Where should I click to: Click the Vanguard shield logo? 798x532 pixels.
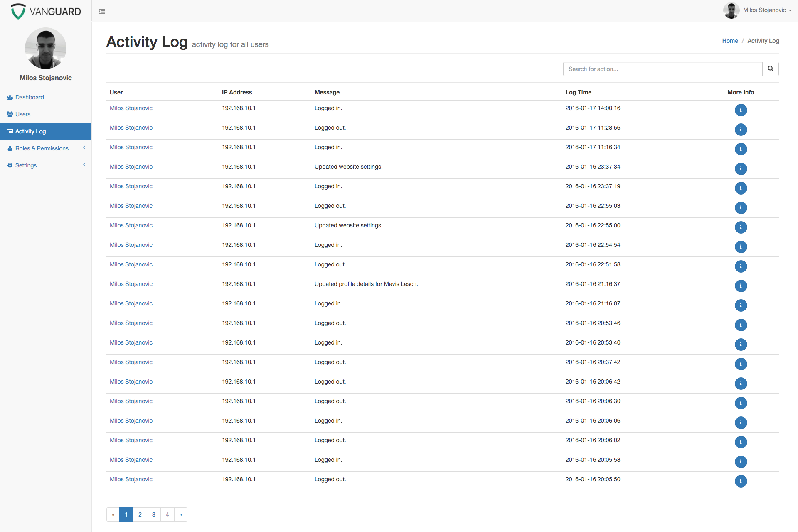coord(18,11)
